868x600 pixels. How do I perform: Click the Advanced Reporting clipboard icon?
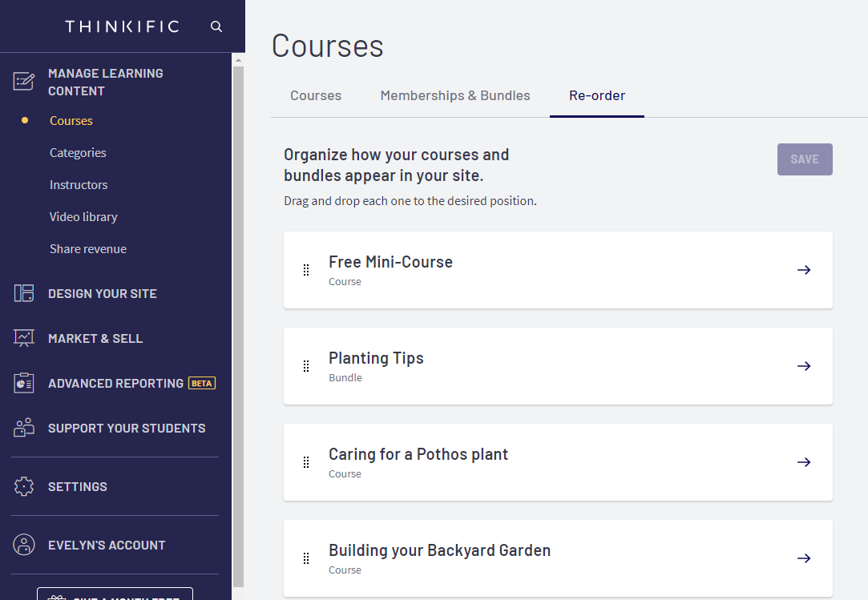(24, 383)
